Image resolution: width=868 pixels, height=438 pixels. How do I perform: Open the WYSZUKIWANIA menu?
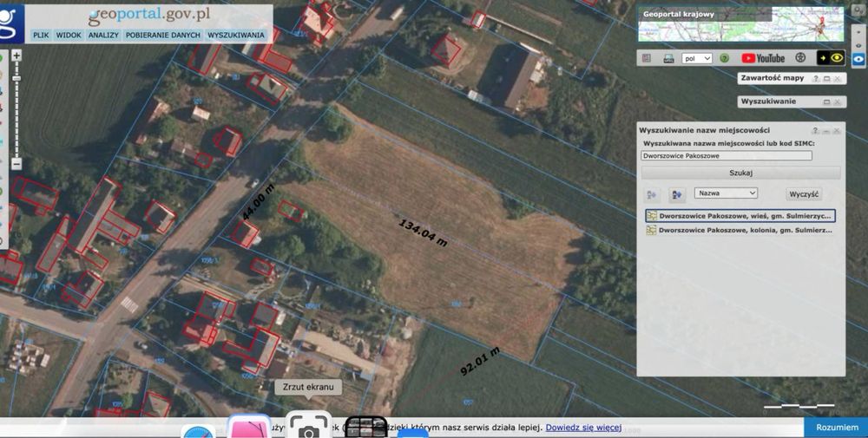tap(236, 35)
